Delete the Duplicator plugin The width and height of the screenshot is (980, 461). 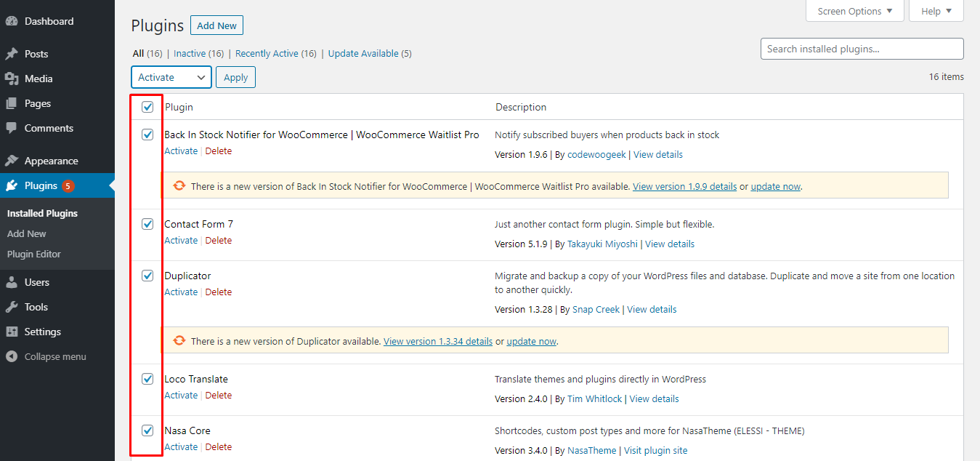tap(219, 292)
